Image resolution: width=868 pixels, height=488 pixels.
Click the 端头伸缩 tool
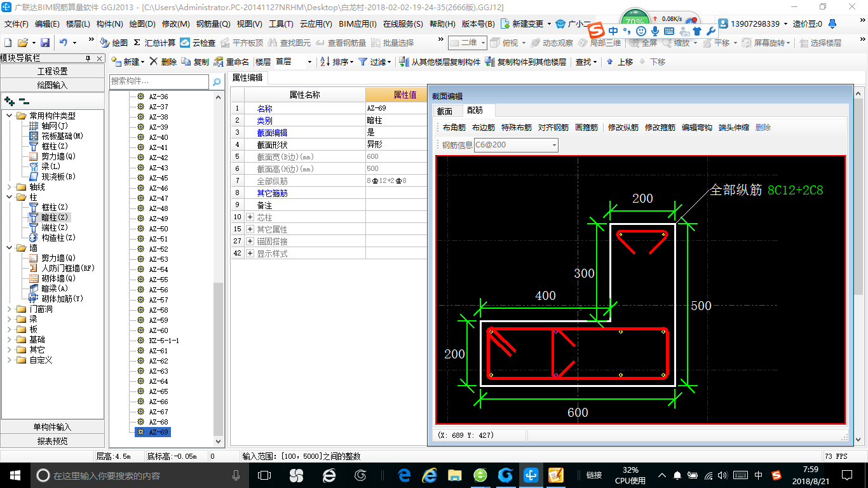click(734, 128)
